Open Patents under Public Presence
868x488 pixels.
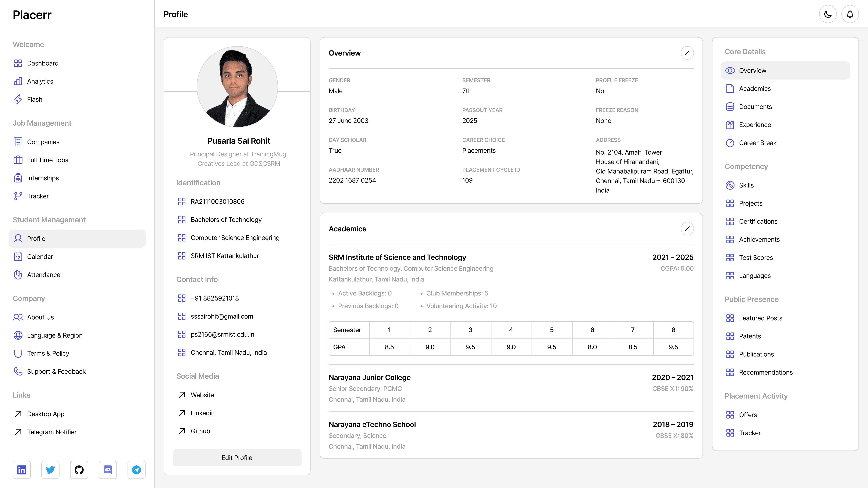click(785, 336)
